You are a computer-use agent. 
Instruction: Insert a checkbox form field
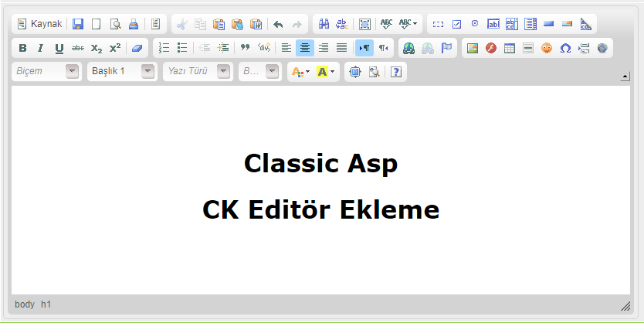coord(456,24)
